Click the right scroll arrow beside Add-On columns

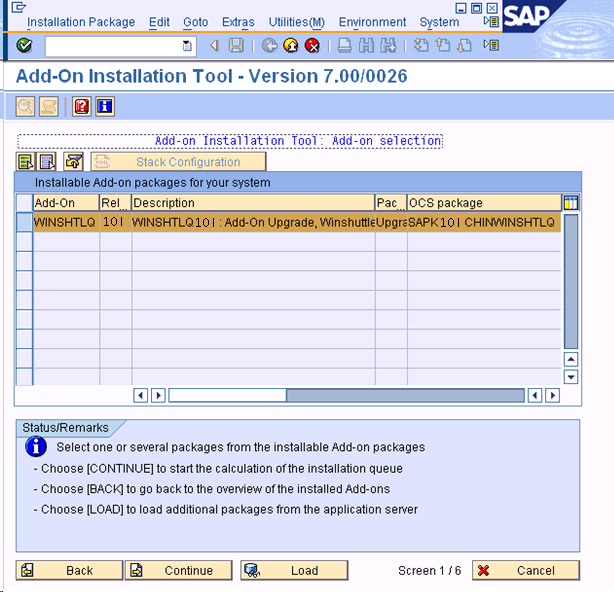158,395
